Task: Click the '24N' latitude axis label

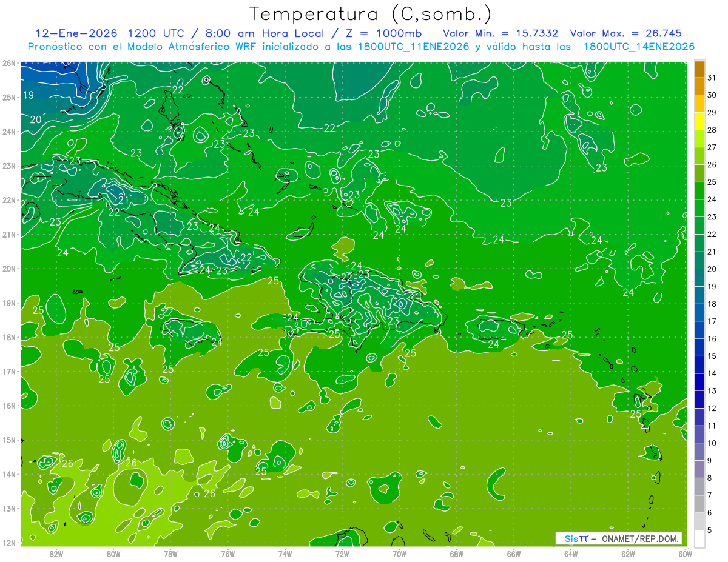Action: (x=9, y=132)
